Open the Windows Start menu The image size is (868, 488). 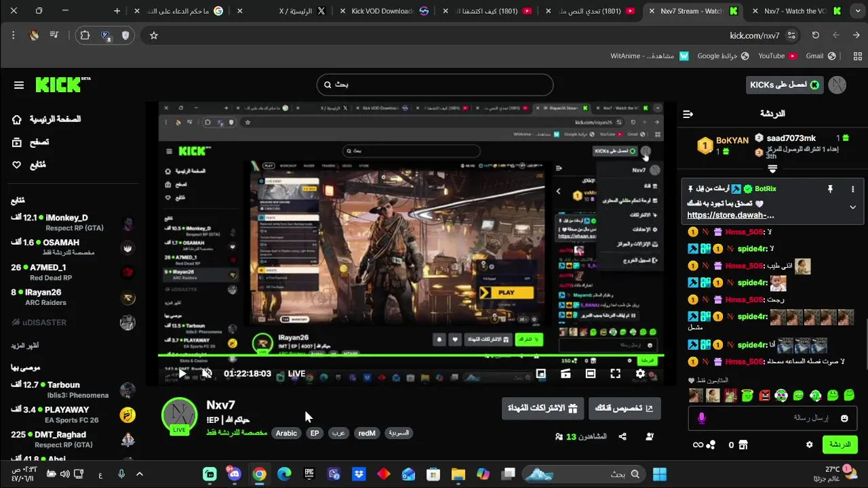[659, 474]
